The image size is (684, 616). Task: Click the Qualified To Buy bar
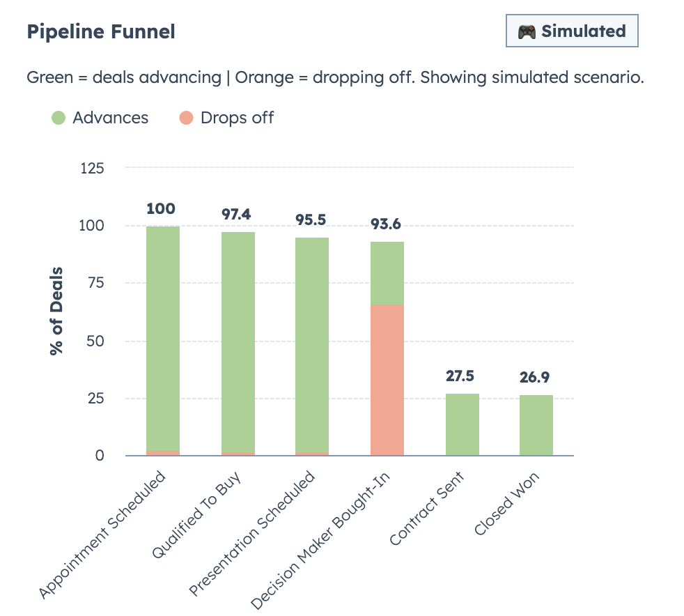click(237, 341)
